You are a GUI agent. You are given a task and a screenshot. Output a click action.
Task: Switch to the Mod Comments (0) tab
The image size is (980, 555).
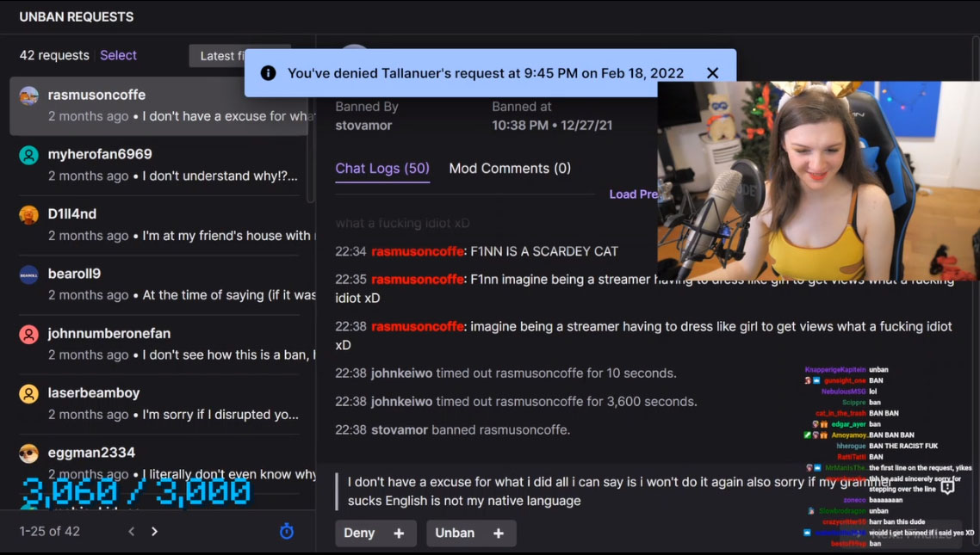coord(509,169)
